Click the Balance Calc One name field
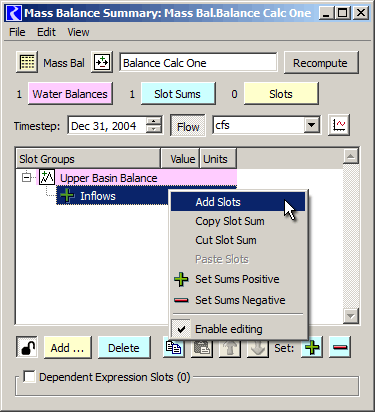 [198, 63]
